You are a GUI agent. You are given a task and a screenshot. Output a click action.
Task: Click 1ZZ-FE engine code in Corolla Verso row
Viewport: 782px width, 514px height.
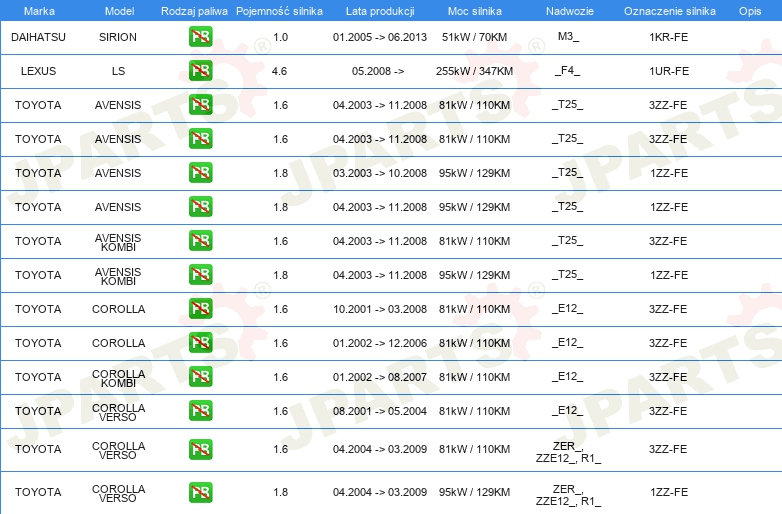click(x=669, y=492)
